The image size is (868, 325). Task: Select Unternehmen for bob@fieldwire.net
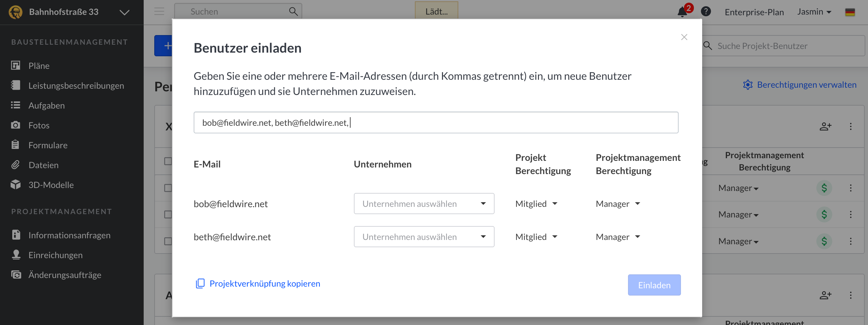coord(424,204)
